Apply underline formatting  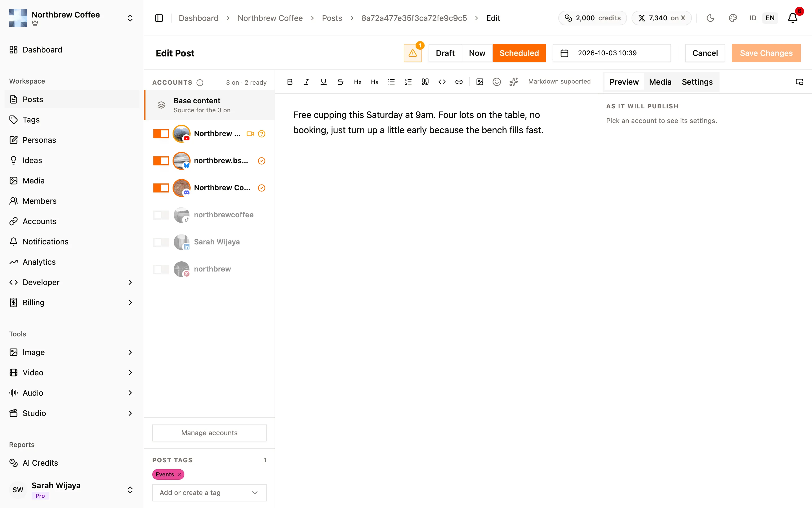(323, 82)
